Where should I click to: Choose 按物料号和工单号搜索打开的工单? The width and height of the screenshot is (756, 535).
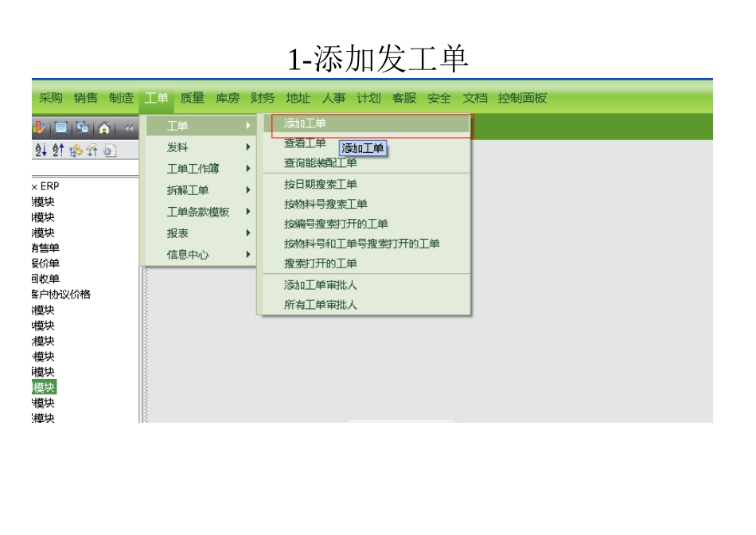361,244
